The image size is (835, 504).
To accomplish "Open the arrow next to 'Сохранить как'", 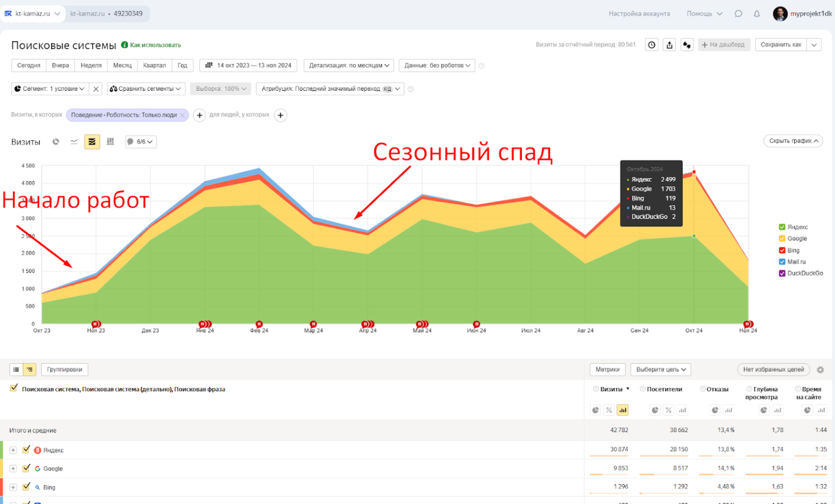I will tap(814, 45).
